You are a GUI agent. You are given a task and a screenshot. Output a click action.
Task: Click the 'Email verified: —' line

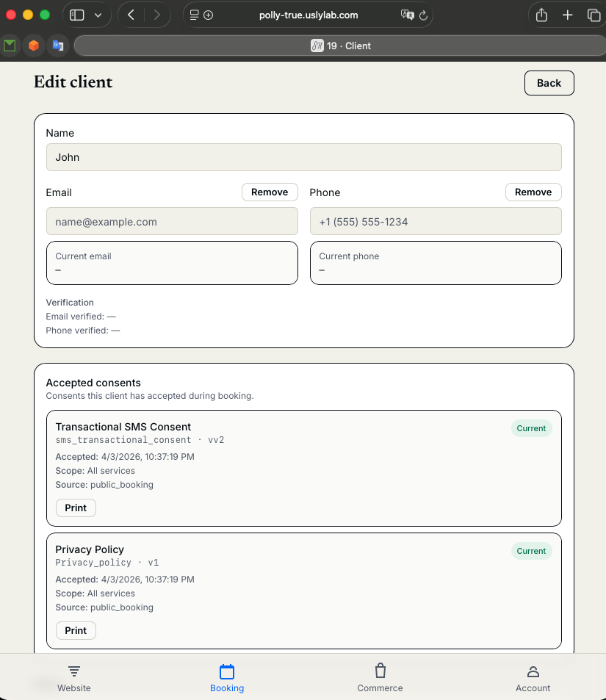pos(81,317)
